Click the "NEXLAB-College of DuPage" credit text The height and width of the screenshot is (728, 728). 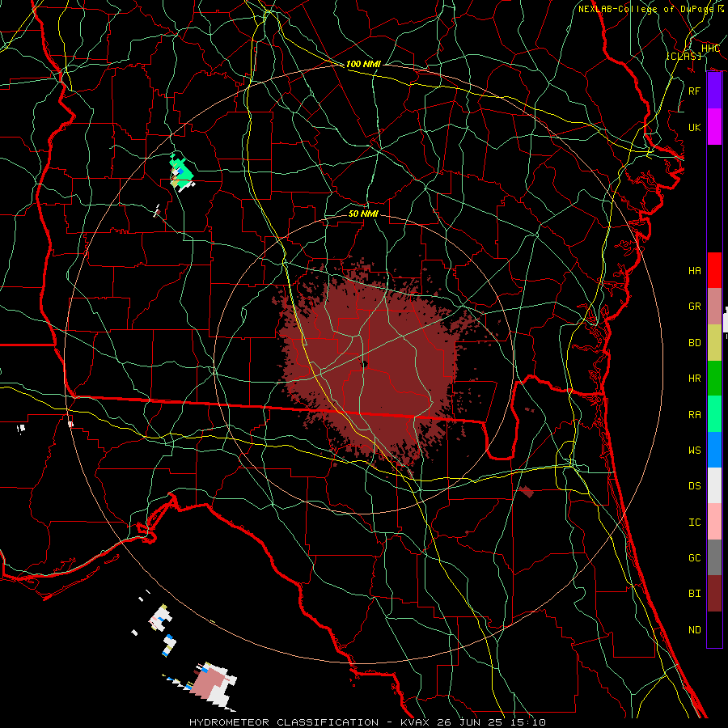pyautogui.click(x=647, y=9)
